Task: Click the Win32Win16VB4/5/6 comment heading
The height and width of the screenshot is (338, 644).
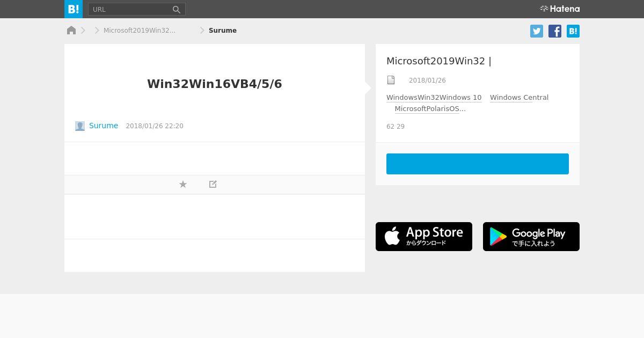Action: pos(215,84)
